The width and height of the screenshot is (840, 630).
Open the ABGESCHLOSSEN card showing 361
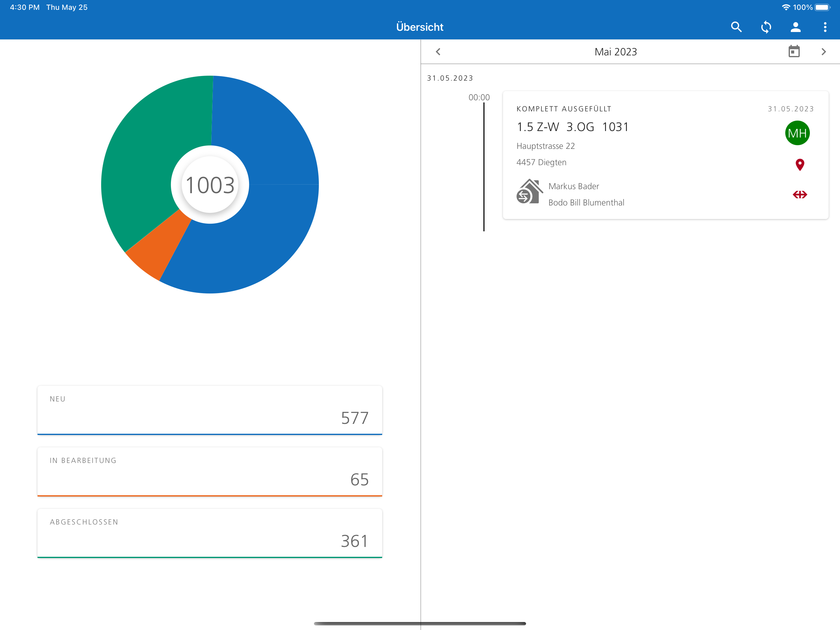(x=210, y=533)
